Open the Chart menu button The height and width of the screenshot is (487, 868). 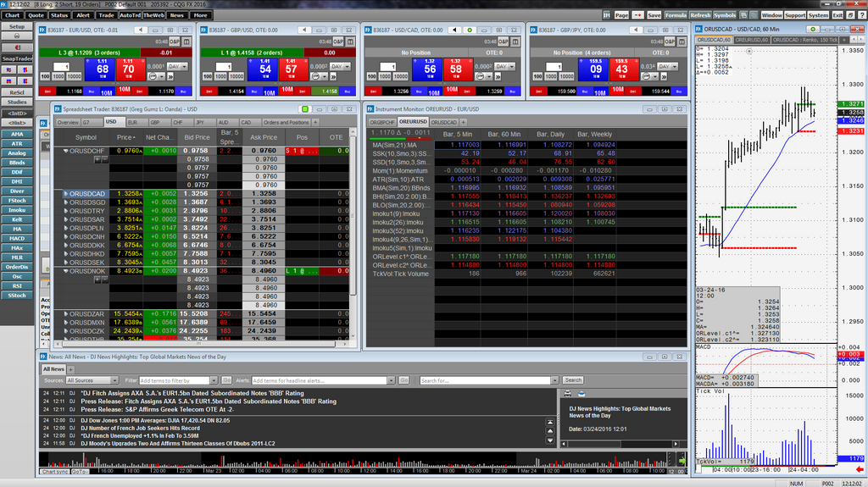(x=12, y=15)
